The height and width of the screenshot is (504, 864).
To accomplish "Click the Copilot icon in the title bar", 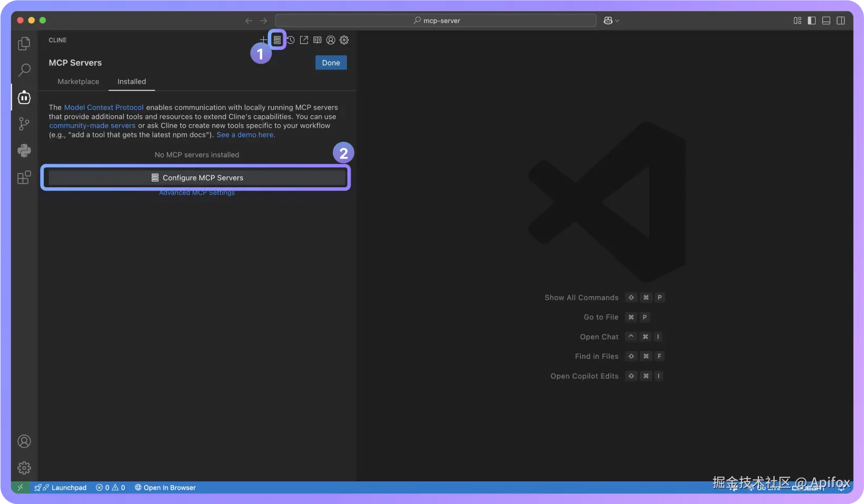I will 608,21.
